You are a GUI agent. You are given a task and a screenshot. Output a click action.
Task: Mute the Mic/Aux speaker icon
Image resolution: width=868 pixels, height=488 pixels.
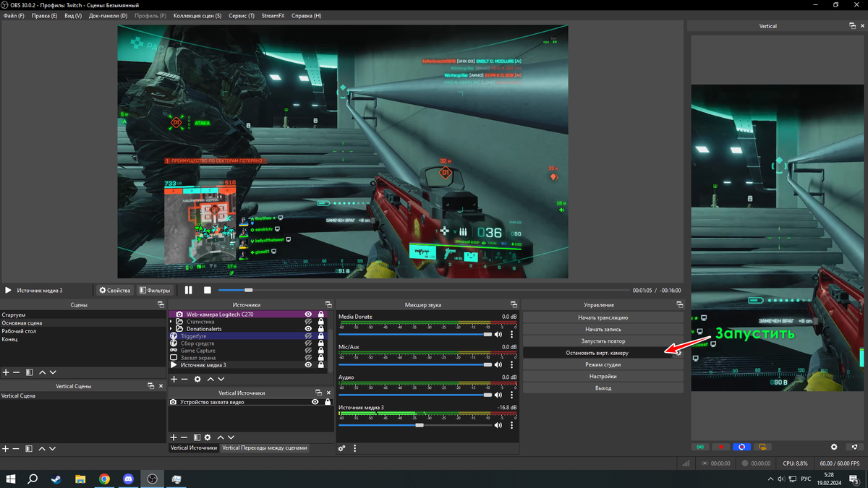click(498, 365)
